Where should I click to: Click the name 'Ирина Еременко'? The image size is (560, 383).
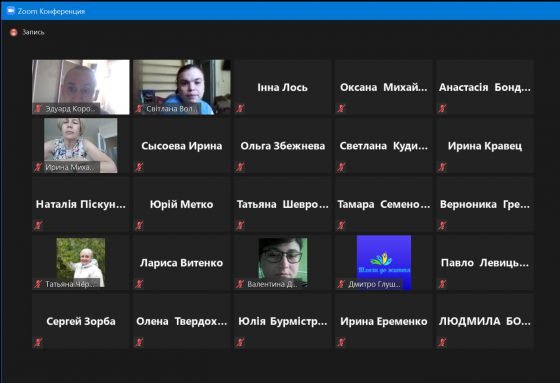pyautogui.click(x=384, y=322)
